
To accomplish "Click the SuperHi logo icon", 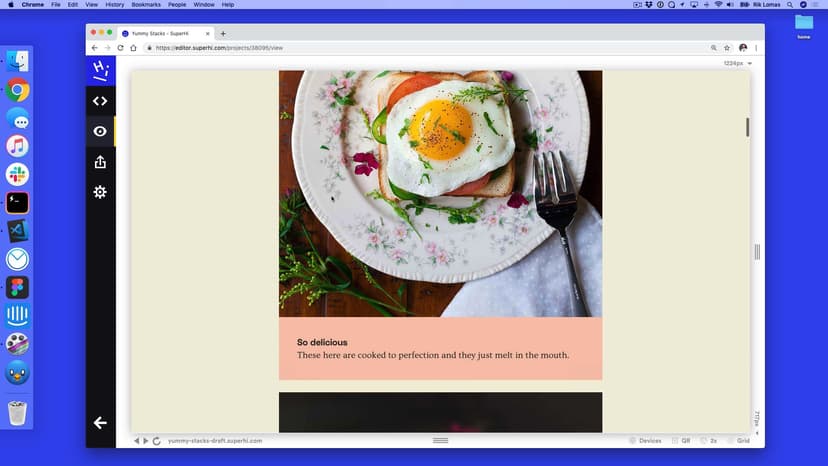I will point(100,70).
